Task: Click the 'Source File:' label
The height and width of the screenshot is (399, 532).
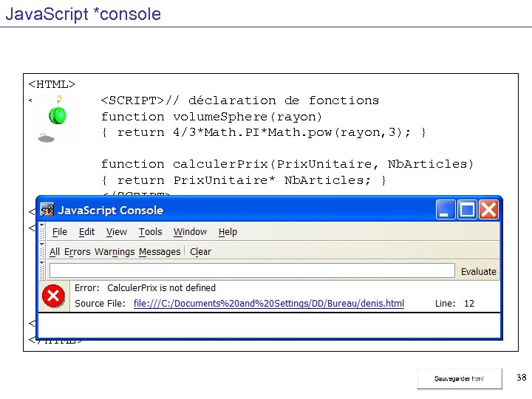Action: point(100,304)
